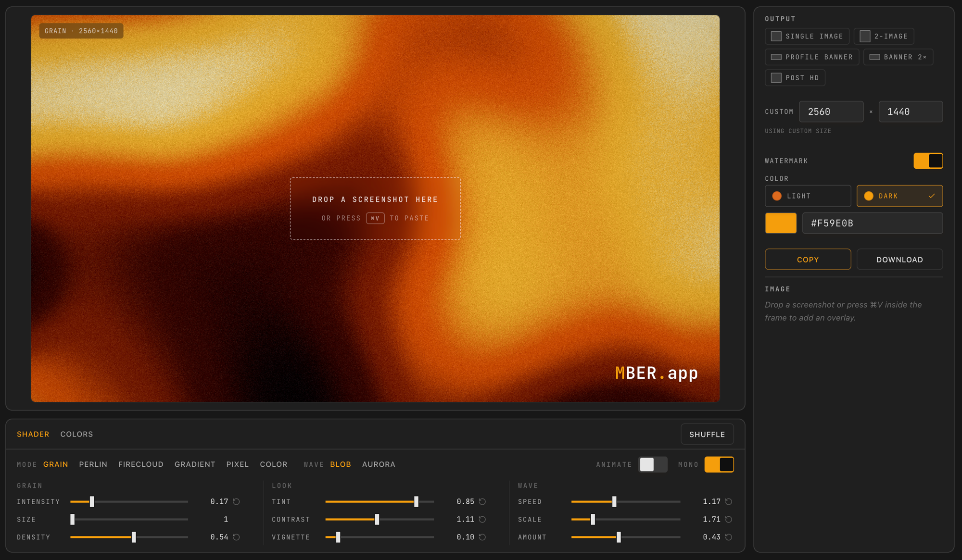Select Perlin mode

coord(93,464)
